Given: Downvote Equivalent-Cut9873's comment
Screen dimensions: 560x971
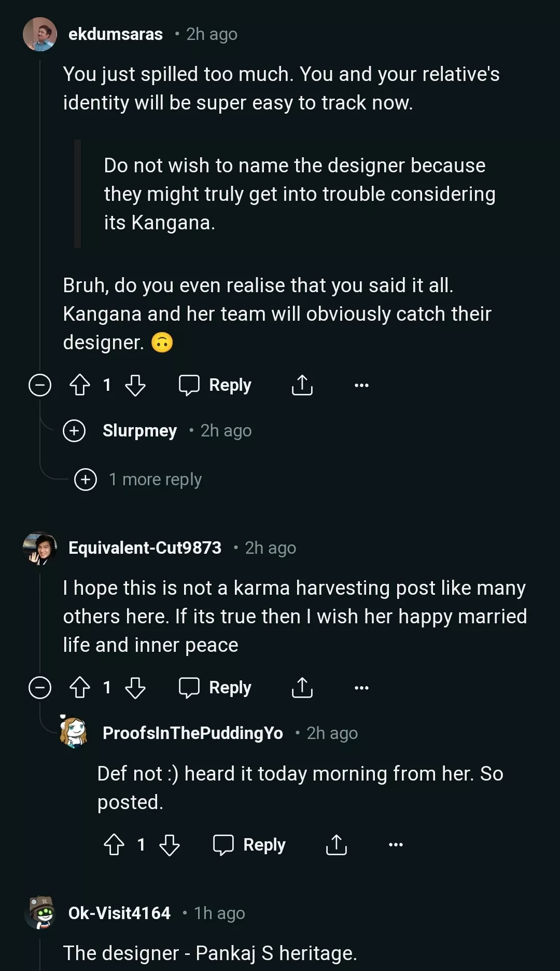Looking at the screenshot, I should 135,688.
